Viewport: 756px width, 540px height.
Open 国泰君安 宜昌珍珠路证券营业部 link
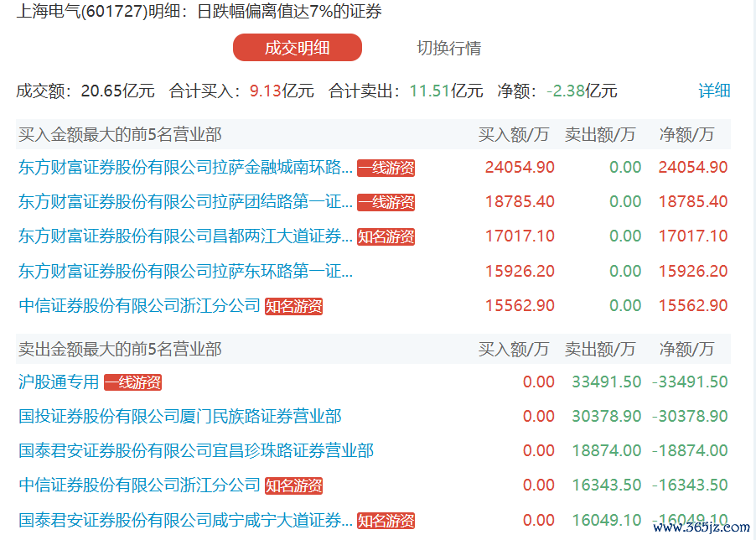coord(196,451)
